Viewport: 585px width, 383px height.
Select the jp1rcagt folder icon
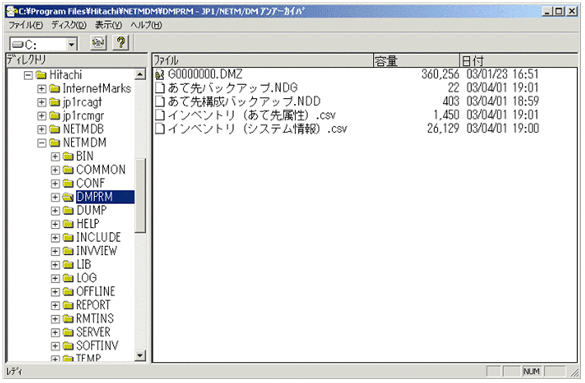(54, 102)
